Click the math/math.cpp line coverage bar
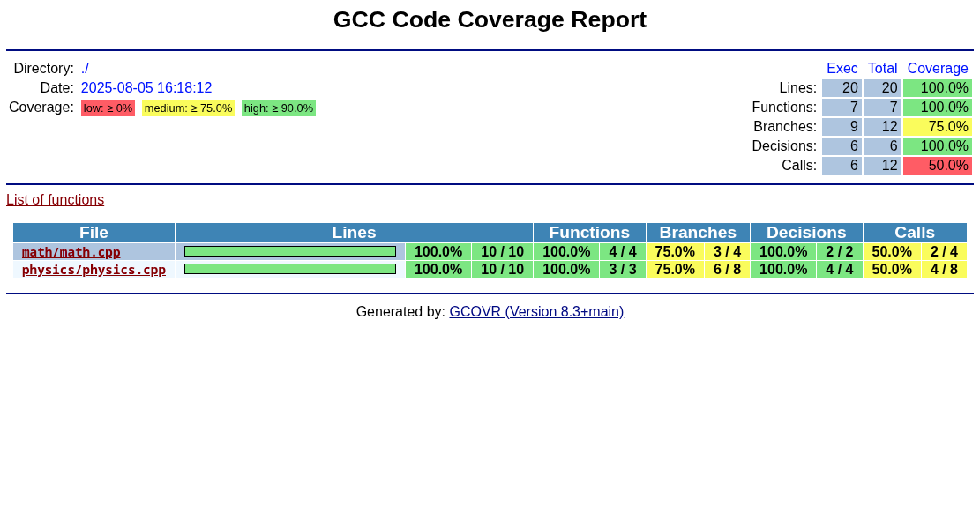The width and height of the screenshot is (980, 506). click(x=289, y=252)
